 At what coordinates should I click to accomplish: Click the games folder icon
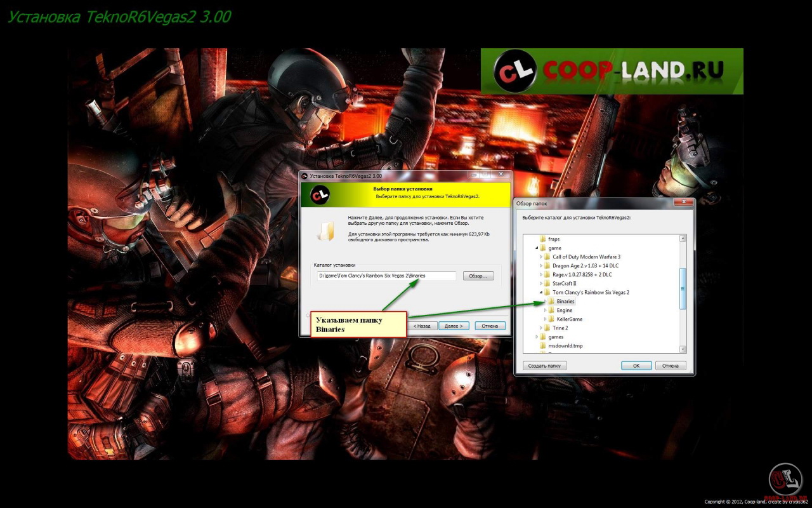[543, 337]
